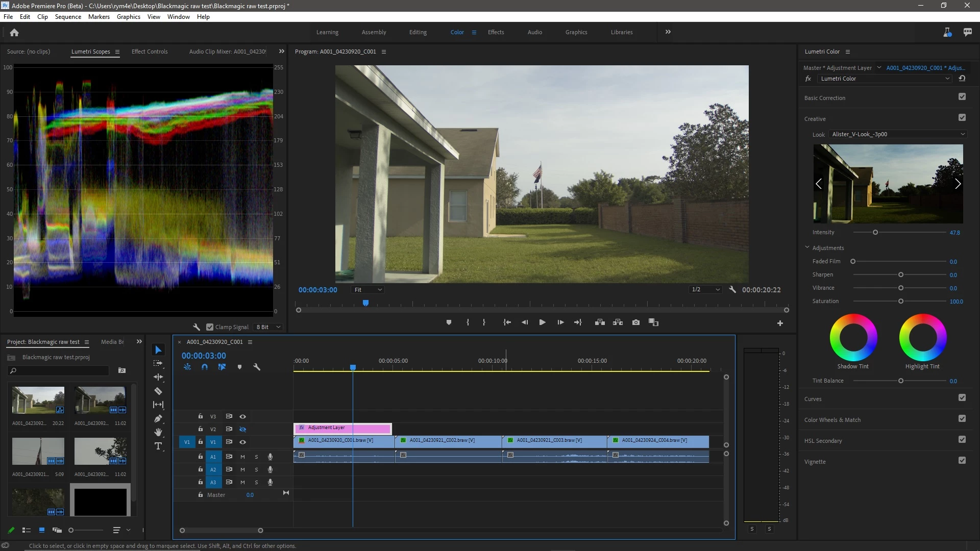
Task: Select the Type tool
Action: coord(158,446)
